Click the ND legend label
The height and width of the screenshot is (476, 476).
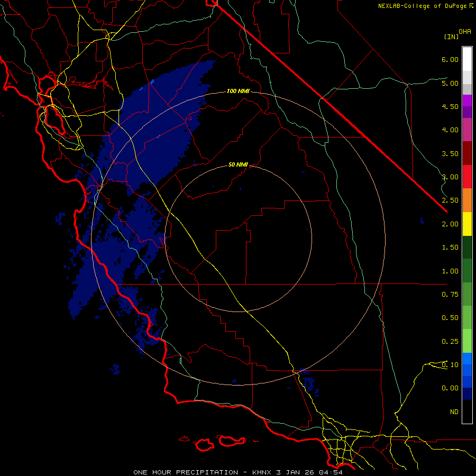pos(454,412)
